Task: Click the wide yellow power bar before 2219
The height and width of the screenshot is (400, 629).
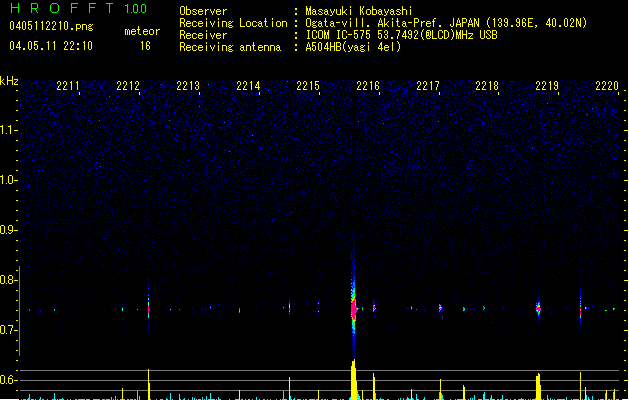Action: coord(538,386)
